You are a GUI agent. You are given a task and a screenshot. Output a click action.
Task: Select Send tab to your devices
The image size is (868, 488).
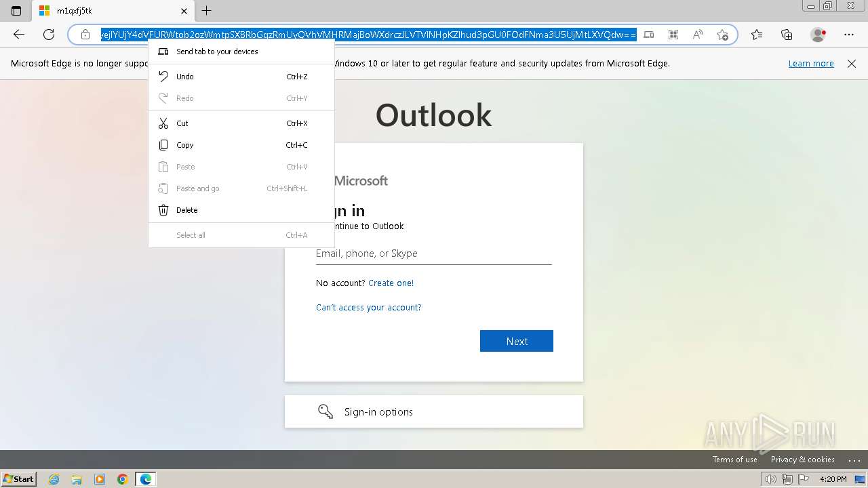pyautogui.click(x=241, y=52)
